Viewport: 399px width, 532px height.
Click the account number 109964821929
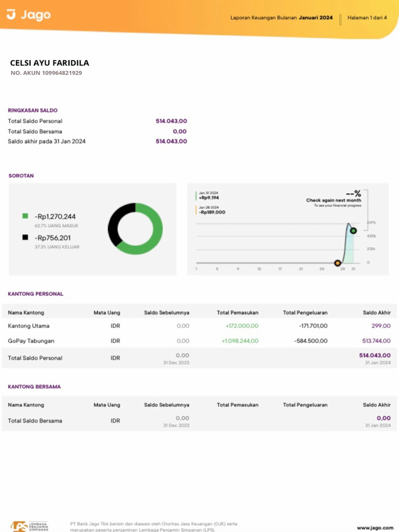[x=62, y=73]
